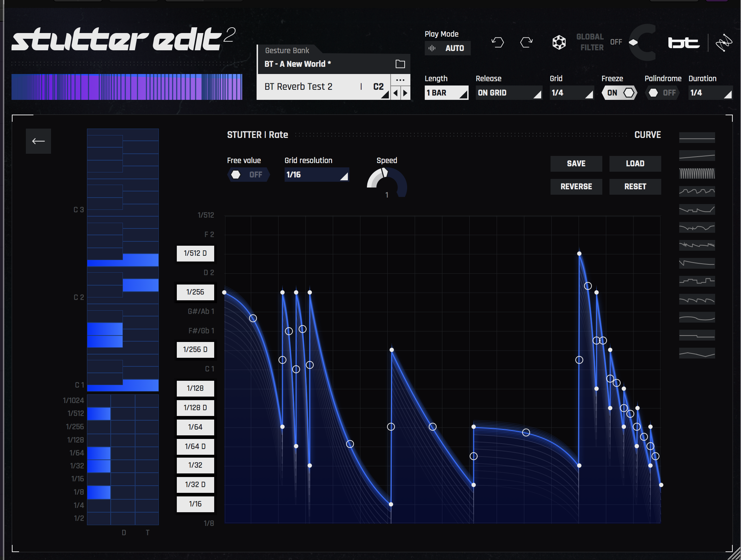
Task: Click the BT logo
Action: (684, 43)
